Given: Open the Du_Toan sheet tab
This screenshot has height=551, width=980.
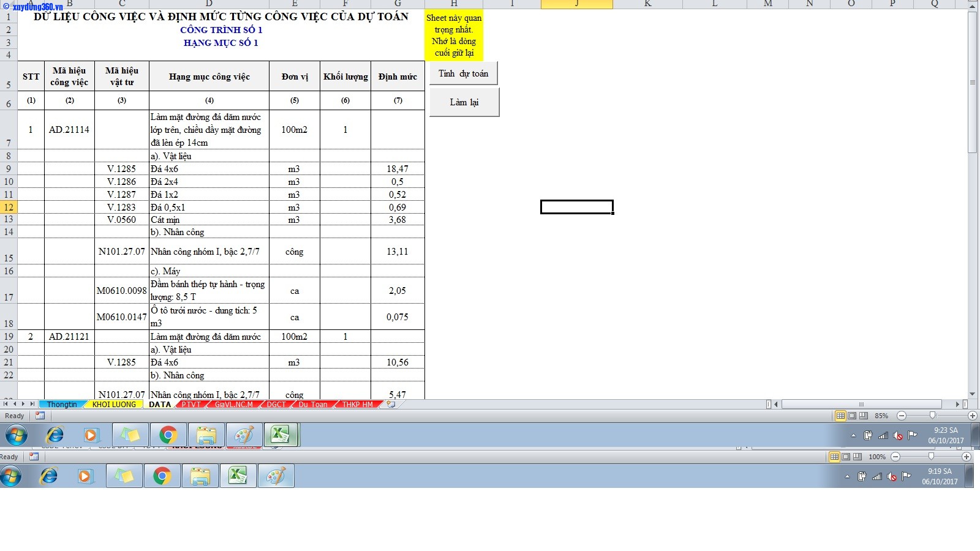Looking at the screenshot, I should coord(312,404).
